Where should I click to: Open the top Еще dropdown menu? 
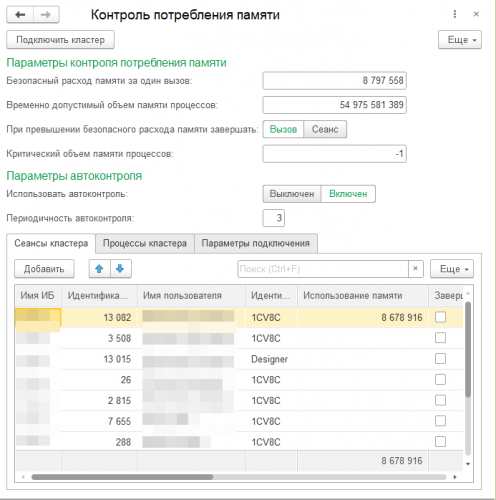tap(460, 40)
